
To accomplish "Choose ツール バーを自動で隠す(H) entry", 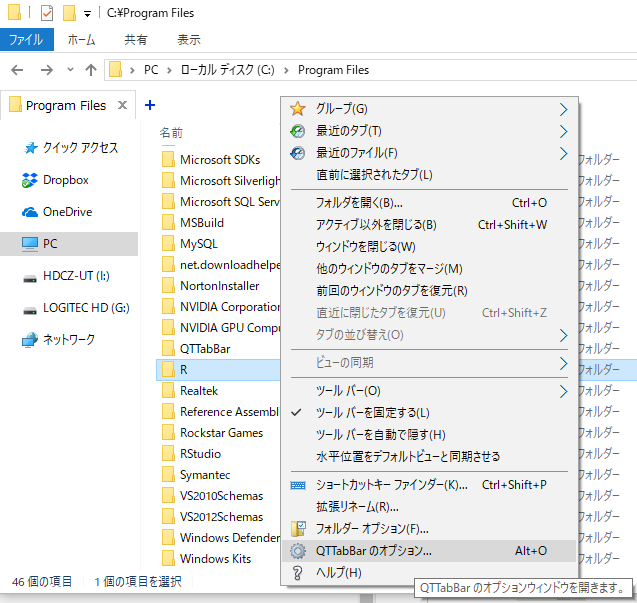I will [x=429, y=435].
